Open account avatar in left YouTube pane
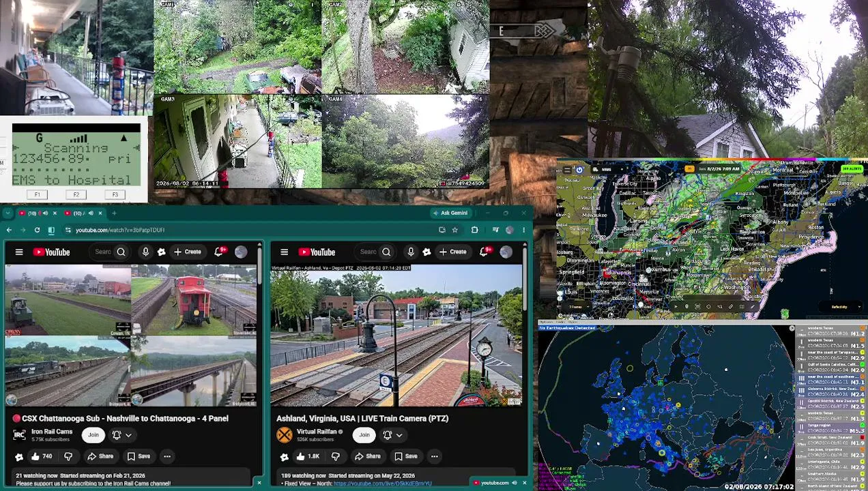 click(241, 252)
